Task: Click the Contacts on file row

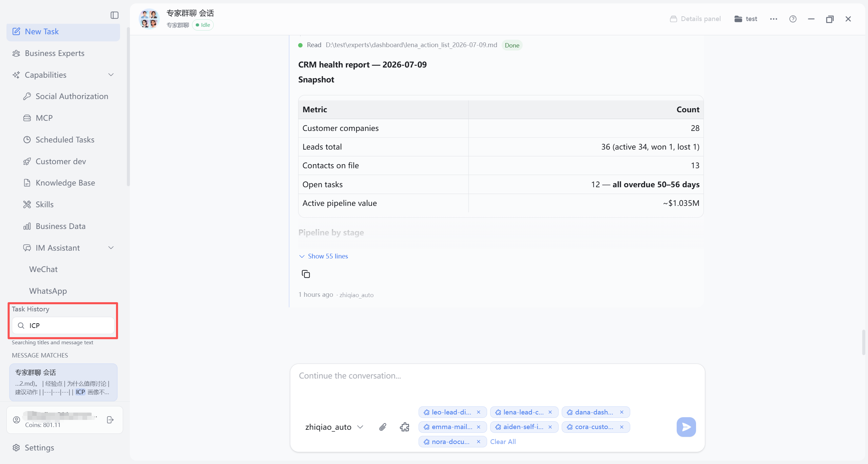Action: tap(501, 166)
